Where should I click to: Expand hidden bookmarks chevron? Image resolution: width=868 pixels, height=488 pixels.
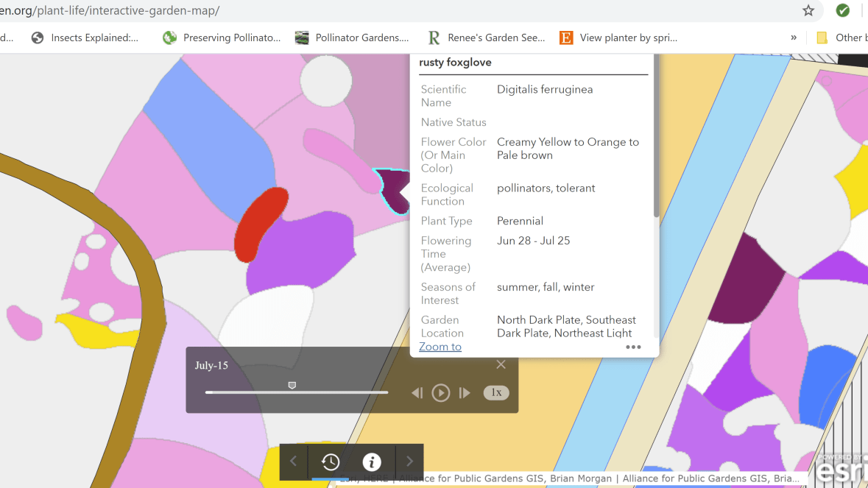[x=793, y=38]
